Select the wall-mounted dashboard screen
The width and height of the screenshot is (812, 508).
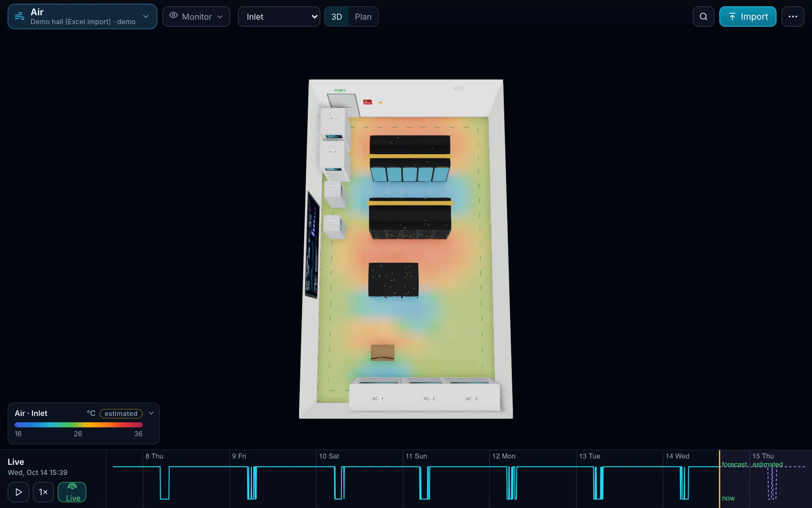(x=312, y=245)
